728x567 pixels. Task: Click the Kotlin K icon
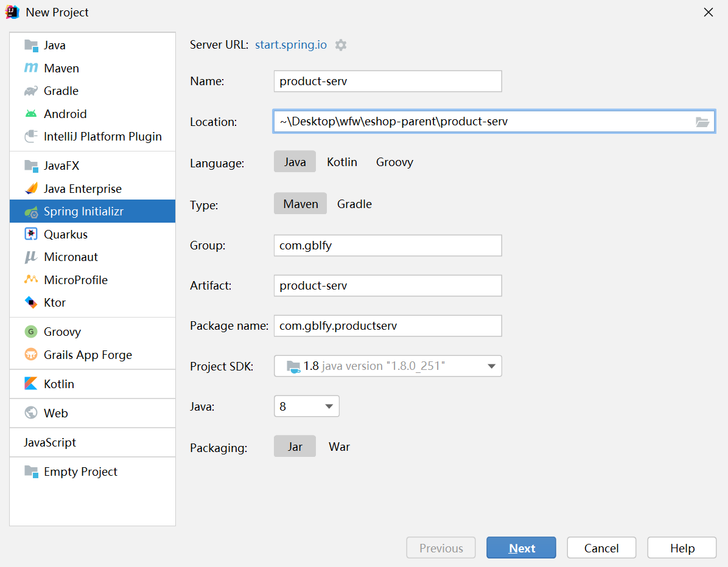(x=31, y=384)
